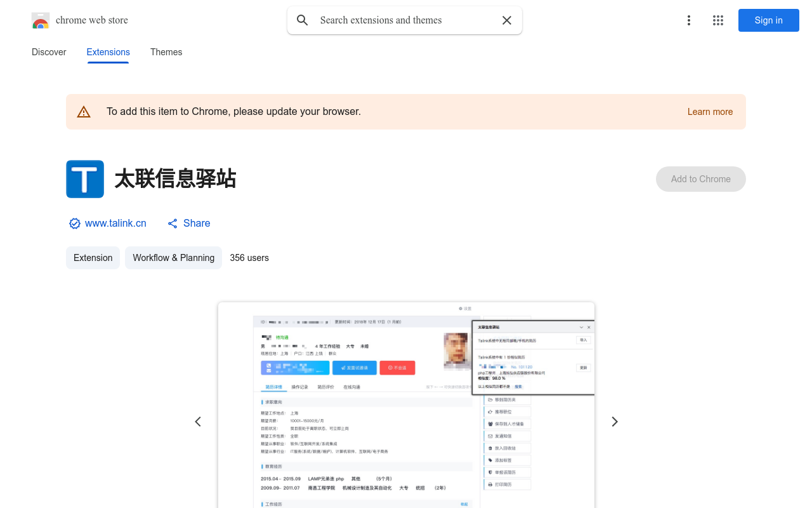812x508 pixels.
Task: Collapse 工作经历 section via 收起 link
Action: point(465,504)
